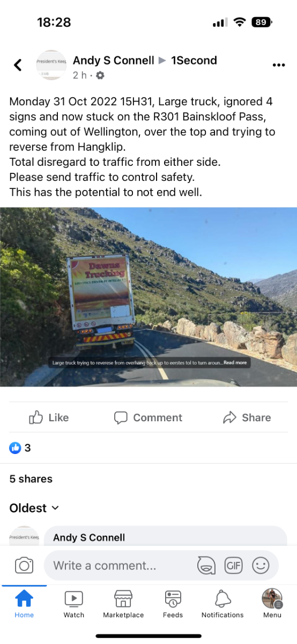Switch to the Watch tab

point(74,603)
